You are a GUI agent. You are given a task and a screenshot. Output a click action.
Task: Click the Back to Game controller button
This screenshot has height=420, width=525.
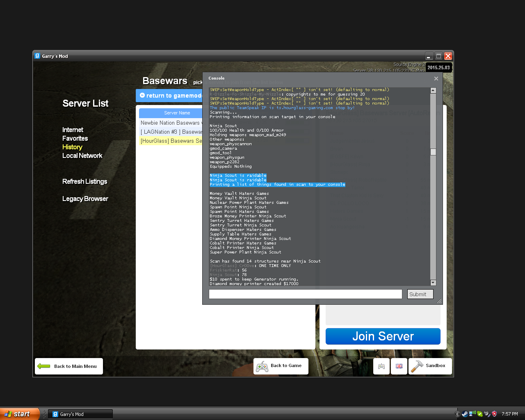281,366
